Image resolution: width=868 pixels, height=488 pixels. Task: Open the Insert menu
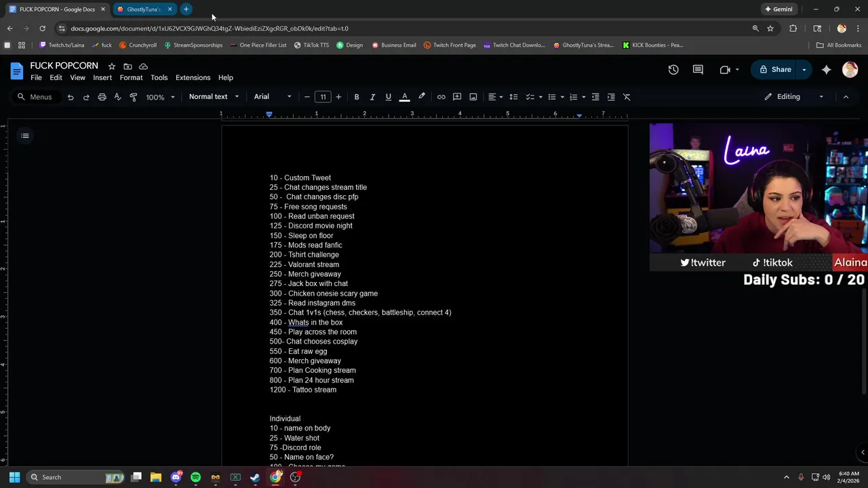click(x=102, y=78)
